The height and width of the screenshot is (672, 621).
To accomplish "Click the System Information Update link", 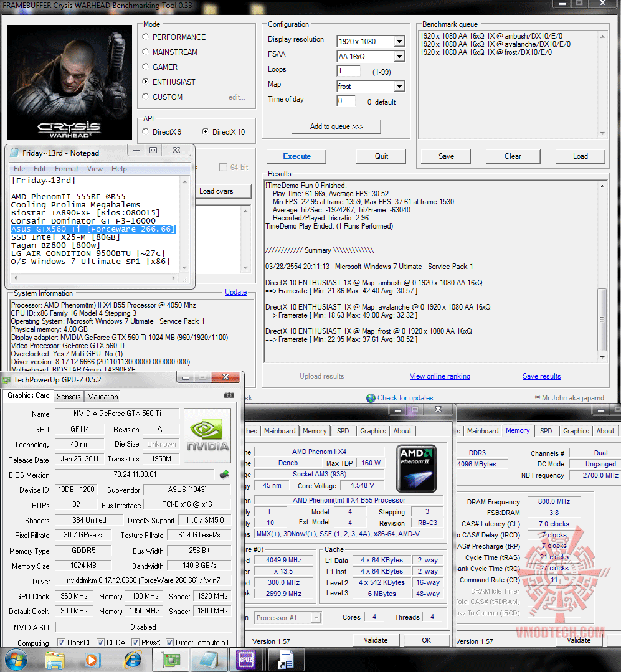I will pos(235,292).
